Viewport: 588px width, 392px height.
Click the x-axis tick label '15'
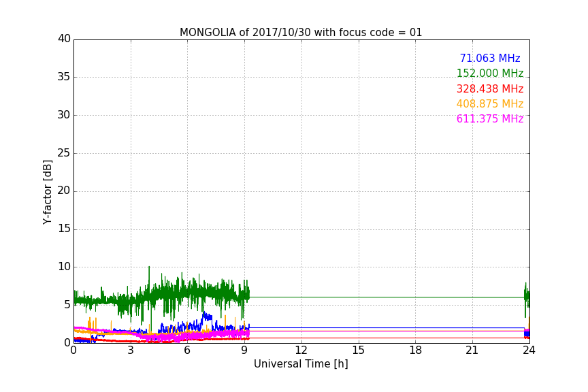pos(359,350)
